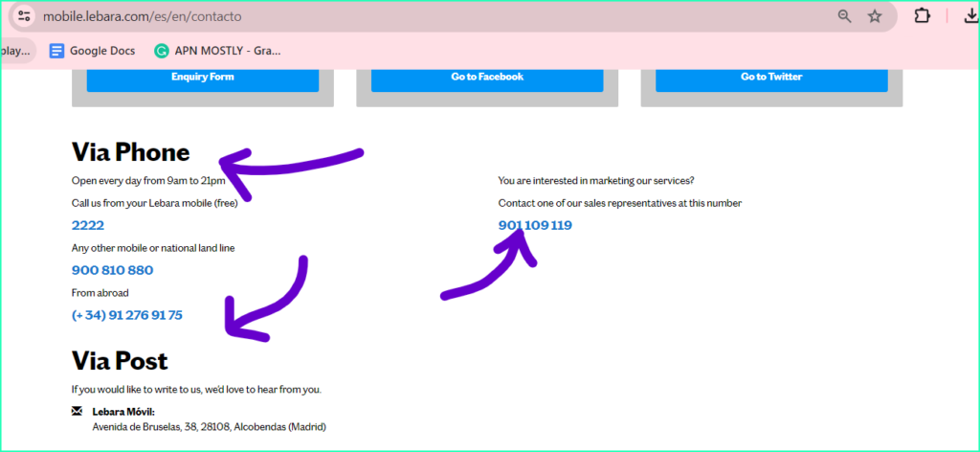
Task: Select the 'From abroad' label
Action: 100,293
